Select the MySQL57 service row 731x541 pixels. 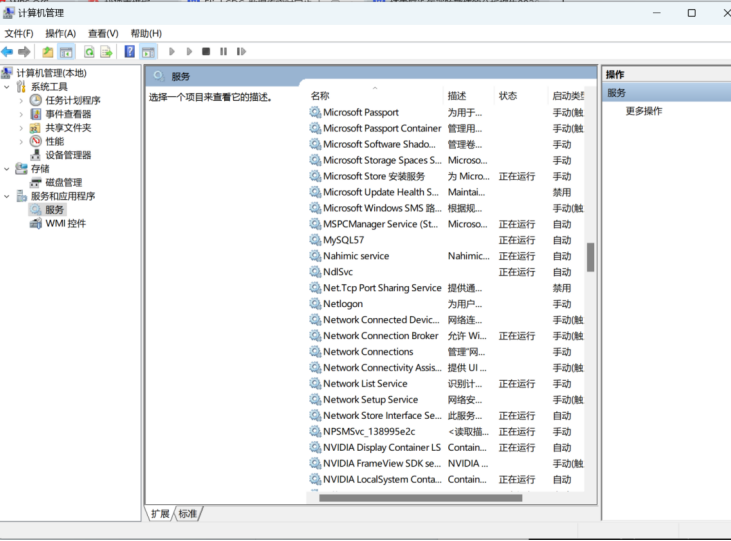point(446,240)
